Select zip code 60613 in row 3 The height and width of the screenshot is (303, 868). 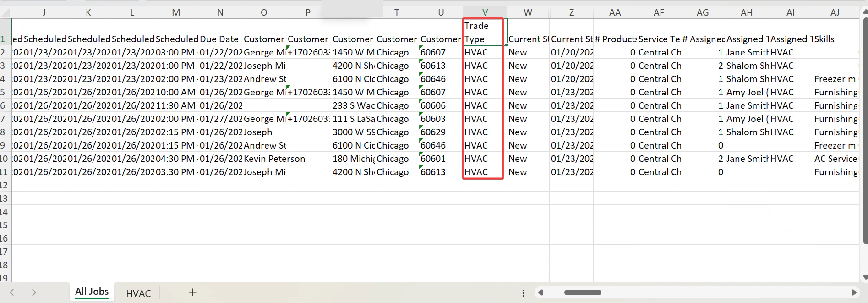click(x=441, y=66)
